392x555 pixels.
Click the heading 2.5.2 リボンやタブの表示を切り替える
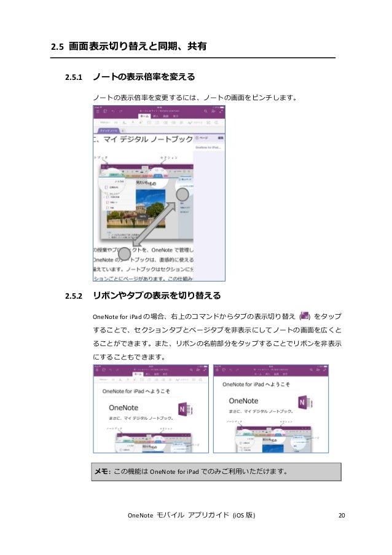click(143, 296)
